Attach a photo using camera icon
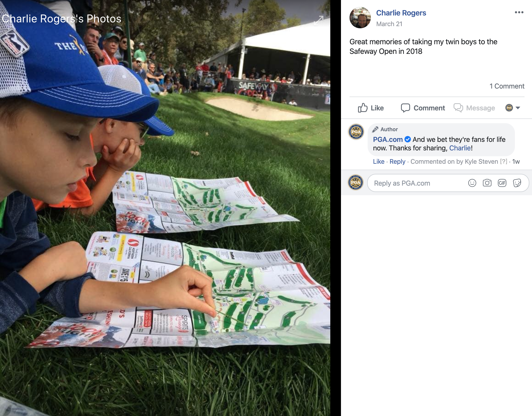 [x=487, y=183]
